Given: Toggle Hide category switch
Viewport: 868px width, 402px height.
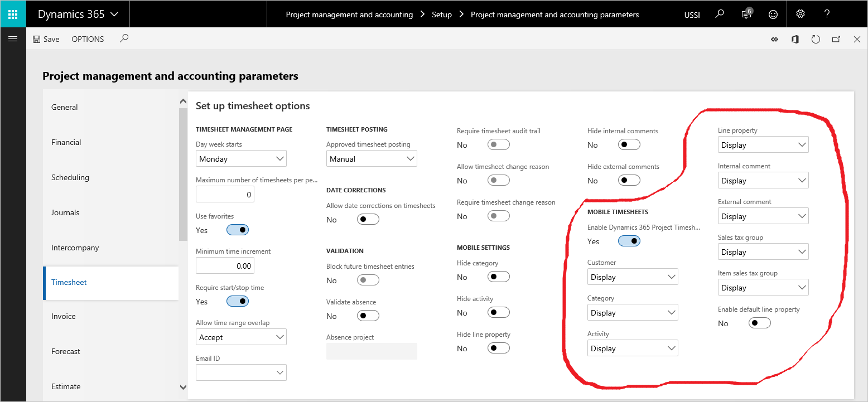Looking at the screenshot, I should (499, 277).
